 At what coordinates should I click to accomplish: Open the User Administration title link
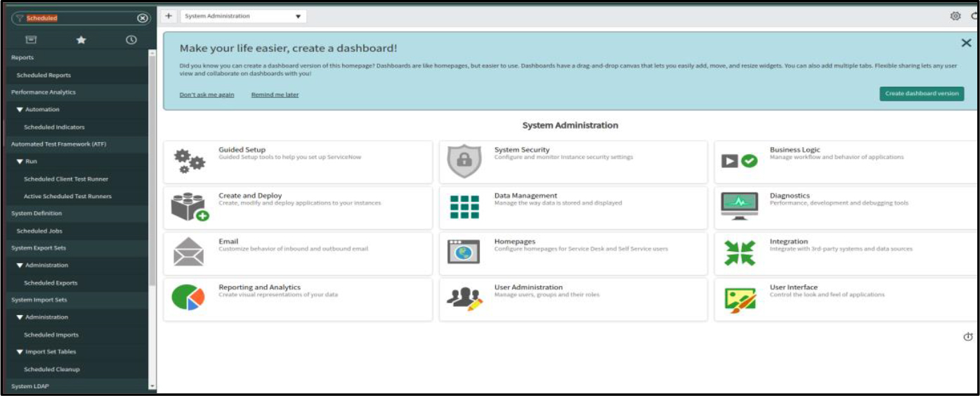528,287
